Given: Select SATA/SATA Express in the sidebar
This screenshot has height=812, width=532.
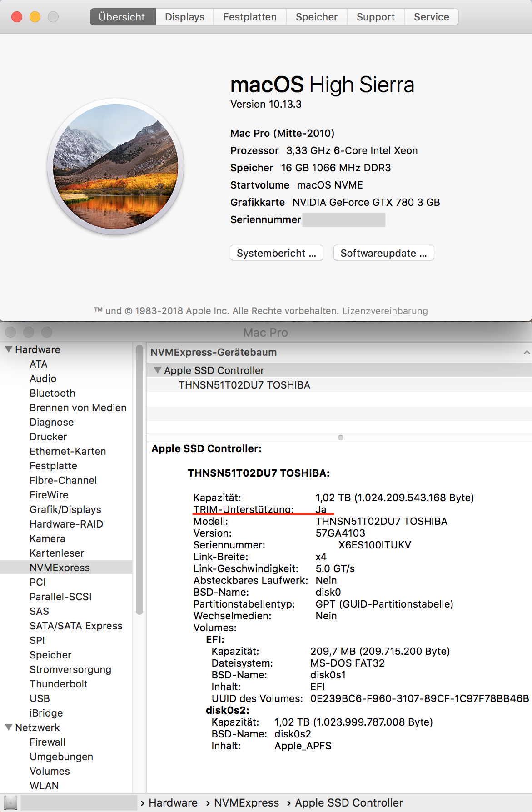Looking at the screenshot, I should click(76, 626).
